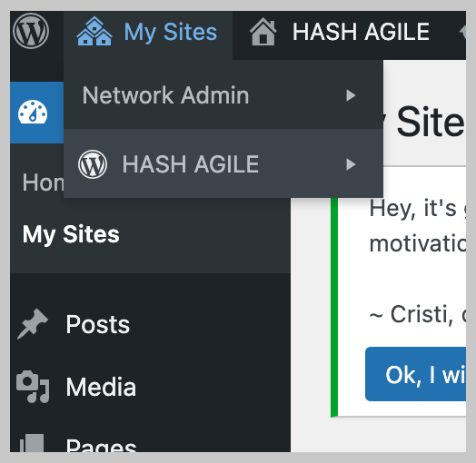Expand Network Admin submenu arrow
This screenshot has height=463, width=476.
351,95
